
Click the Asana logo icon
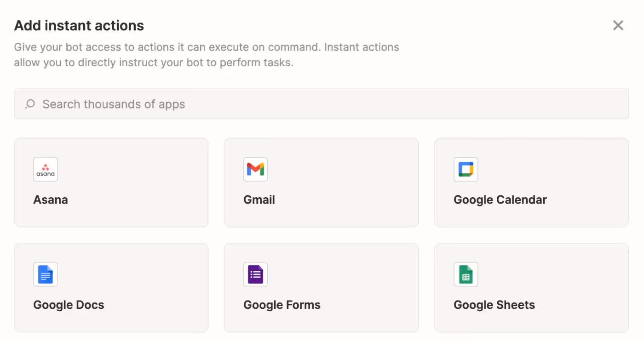click(x=46, y=169)
